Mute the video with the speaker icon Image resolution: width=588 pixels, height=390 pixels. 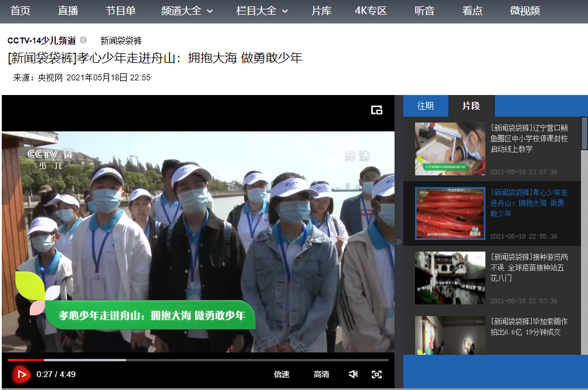coord(353,374)
